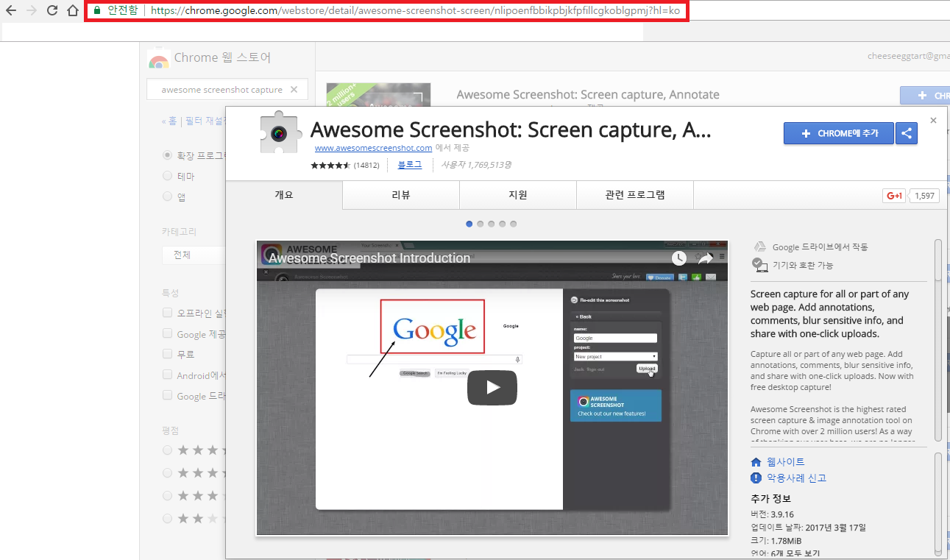Click the CHROME에 추가 button

click(x=839, y=133)
